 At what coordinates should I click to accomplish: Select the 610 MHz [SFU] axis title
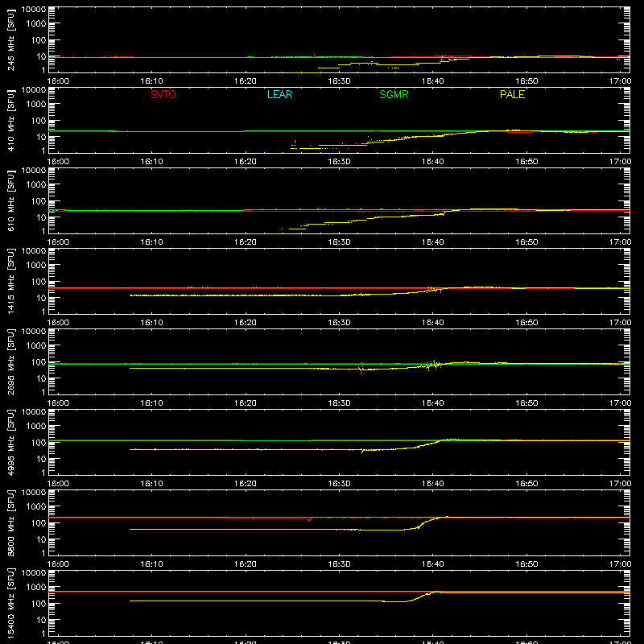[10, 200]
